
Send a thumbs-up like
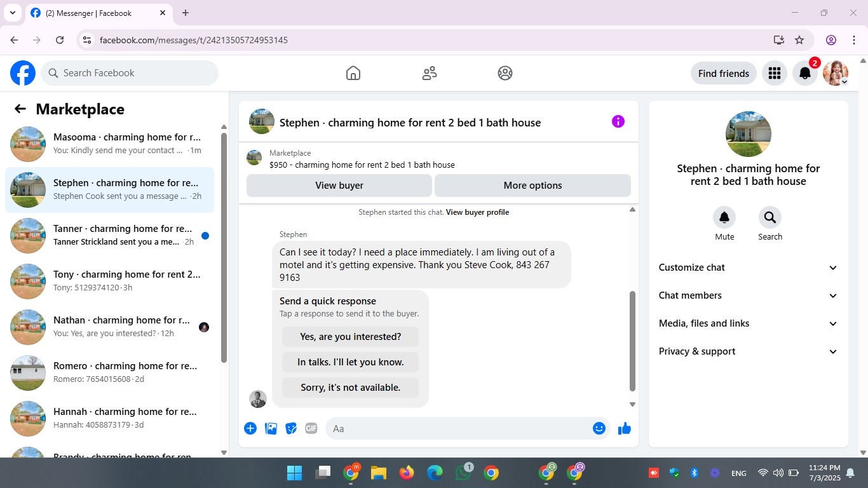pyautogui.click(x=625, y=428)
